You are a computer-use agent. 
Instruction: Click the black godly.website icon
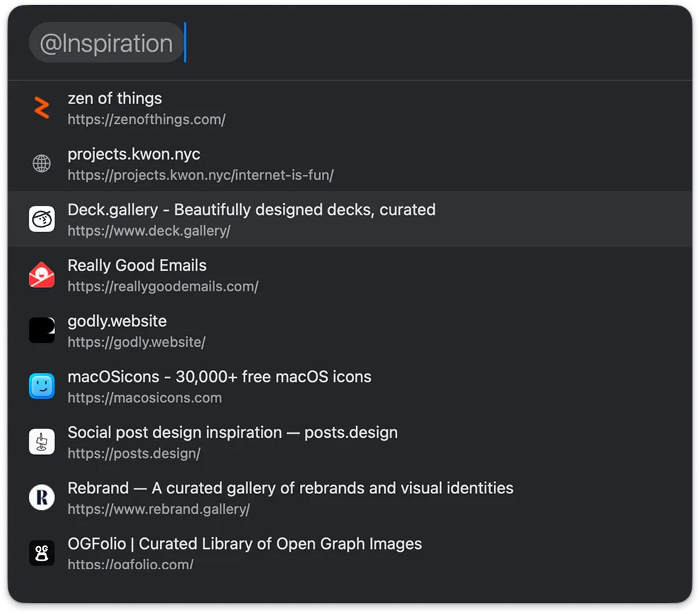pos(42,330)
